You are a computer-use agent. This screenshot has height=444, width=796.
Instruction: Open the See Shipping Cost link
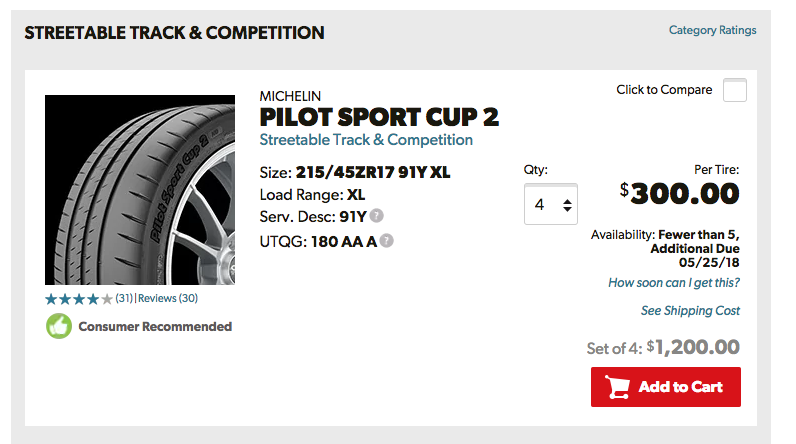click(690, 310)
